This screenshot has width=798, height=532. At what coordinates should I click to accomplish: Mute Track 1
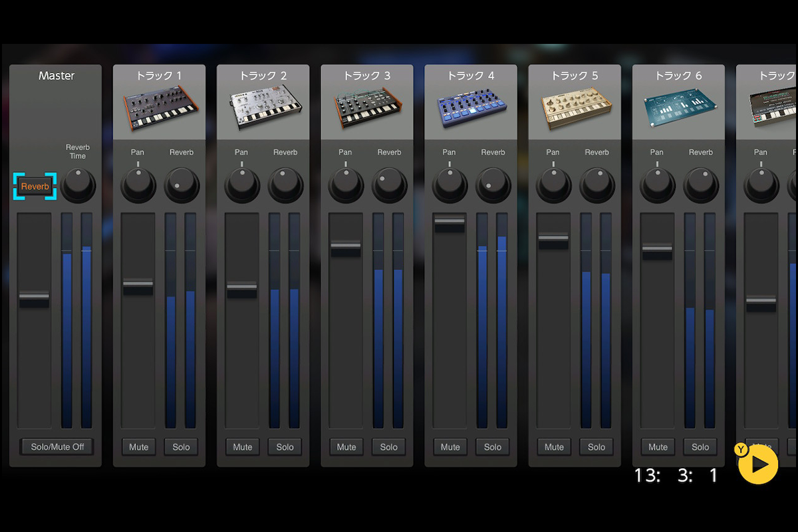point(138,447)
